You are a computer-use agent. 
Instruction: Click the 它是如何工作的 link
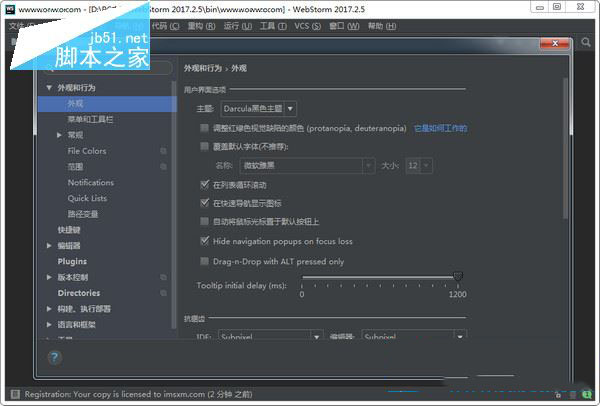coord(440,128)
